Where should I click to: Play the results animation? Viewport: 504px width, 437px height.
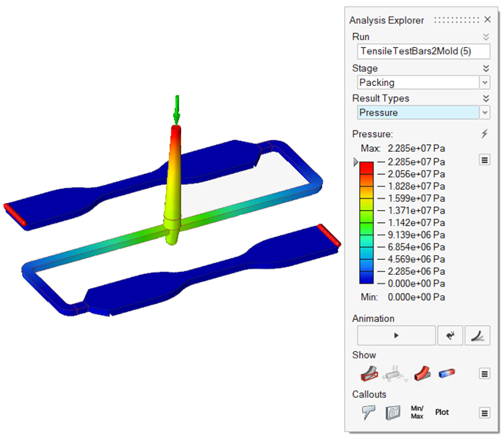[396, 335]
